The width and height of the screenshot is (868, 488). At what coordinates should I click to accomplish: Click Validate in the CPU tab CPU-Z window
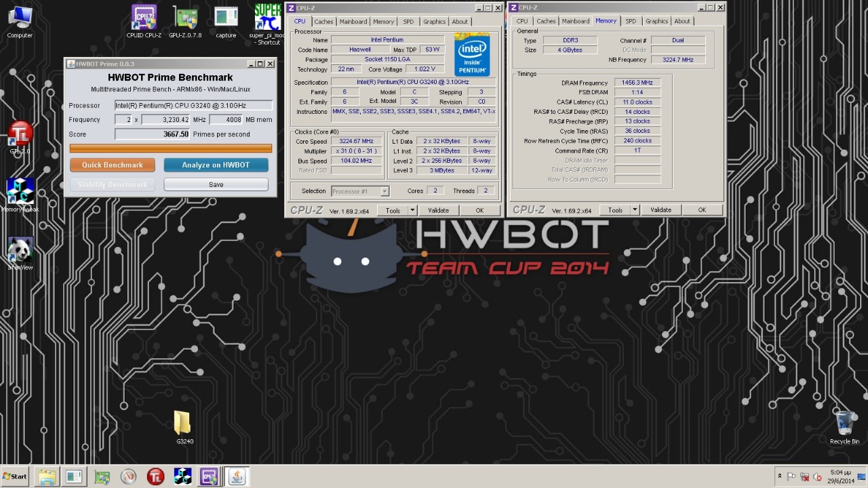(438, 210)
